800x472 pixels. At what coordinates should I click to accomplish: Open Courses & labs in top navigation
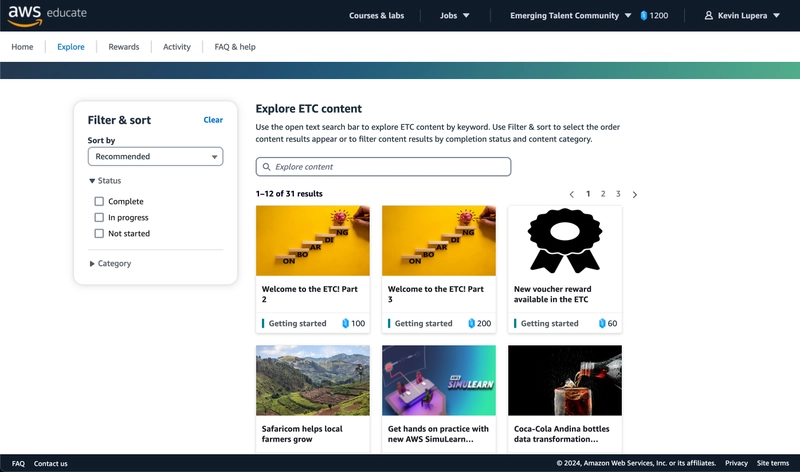coord(377,16)
